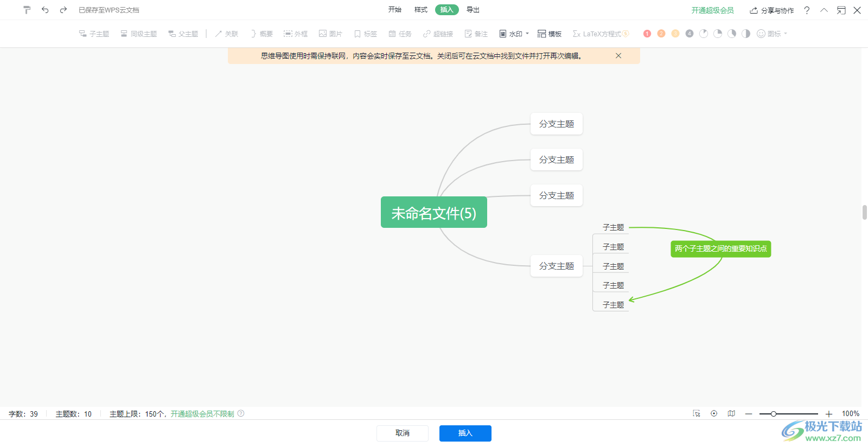
Task: Locate the center topic
Action: (714, 413)
